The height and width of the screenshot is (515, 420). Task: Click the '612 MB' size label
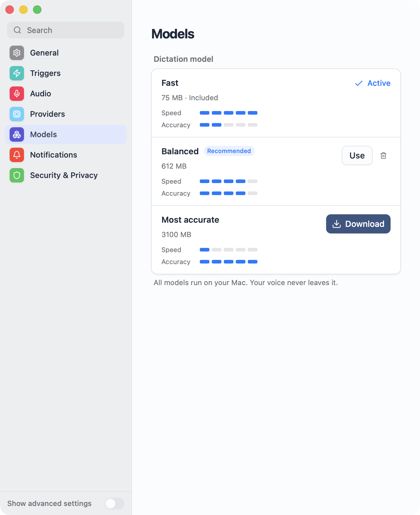pyautogui.click(x=174, y=166)
